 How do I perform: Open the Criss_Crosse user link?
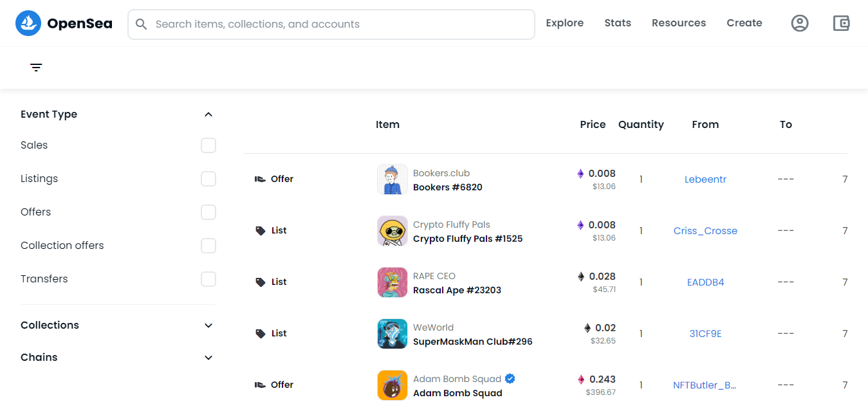click(705, 231)
